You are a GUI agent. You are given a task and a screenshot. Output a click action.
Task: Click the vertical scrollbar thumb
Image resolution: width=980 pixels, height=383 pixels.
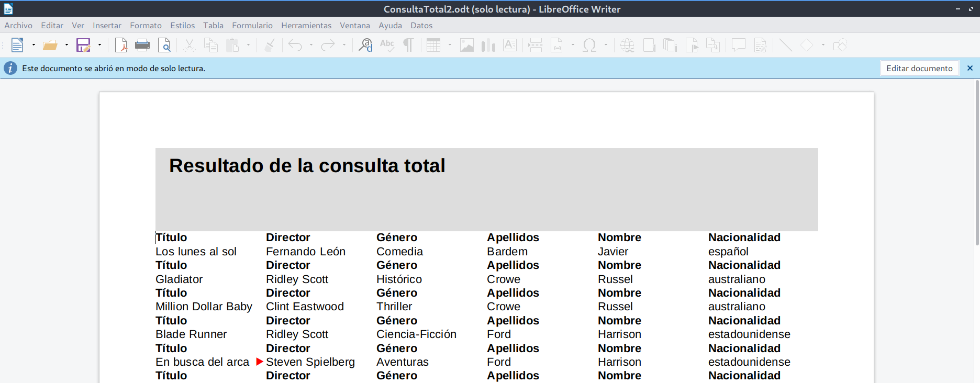pos(977,162)
